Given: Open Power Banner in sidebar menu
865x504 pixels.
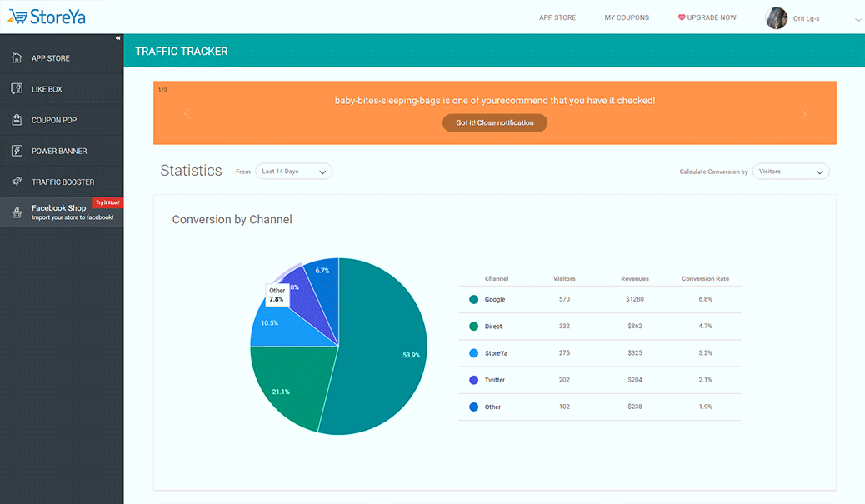Looking at the screenshot, I should coord(62,151).
